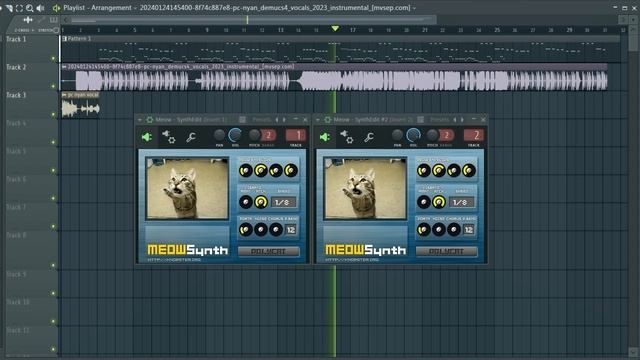Click detached-window icon in Meow SynthEdit #2 title bar
Viewport: 640px width, 360px height.
pyautogui.click(x=420, y=120)
